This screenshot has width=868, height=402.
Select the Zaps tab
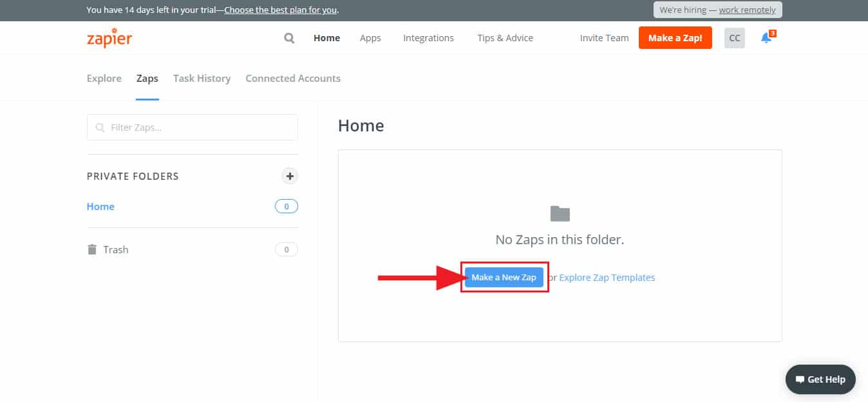point(147,78)
